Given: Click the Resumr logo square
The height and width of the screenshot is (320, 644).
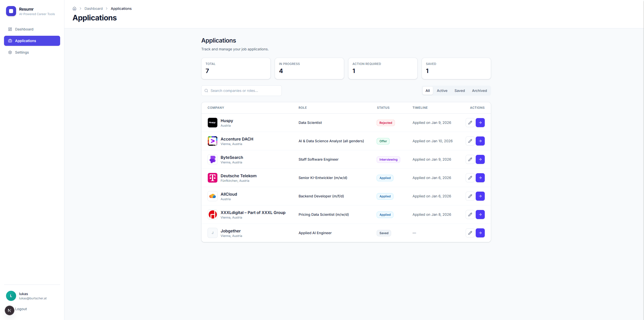Looking at the screenshot, I should [11, 11].
